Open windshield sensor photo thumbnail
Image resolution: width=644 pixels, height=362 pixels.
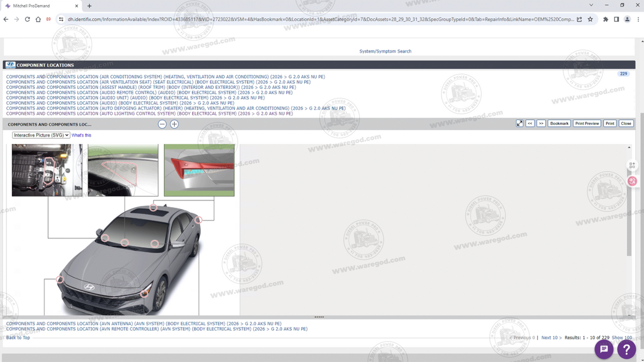click(123, 170)
